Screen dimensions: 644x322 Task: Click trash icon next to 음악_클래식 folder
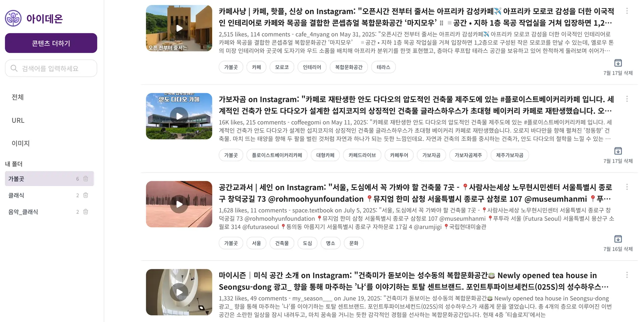tap(86, 211)
